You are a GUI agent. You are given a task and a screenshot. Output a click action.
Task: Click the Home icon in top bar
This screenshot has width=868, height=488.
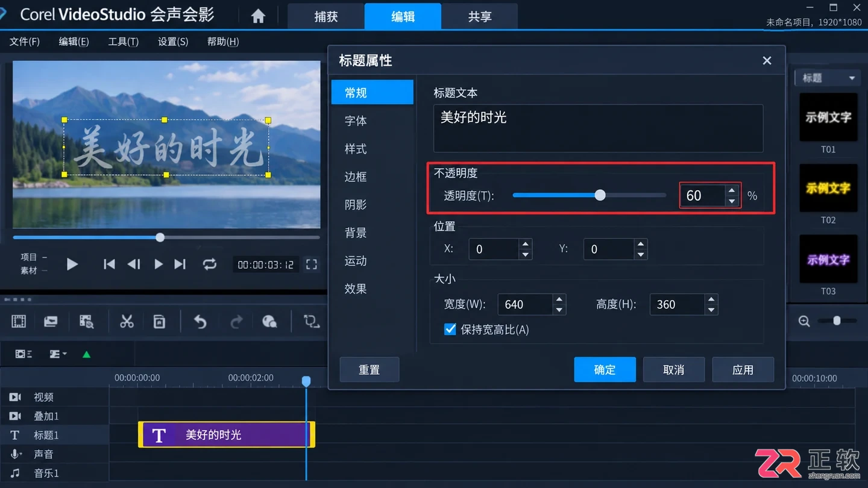(258, 16)
